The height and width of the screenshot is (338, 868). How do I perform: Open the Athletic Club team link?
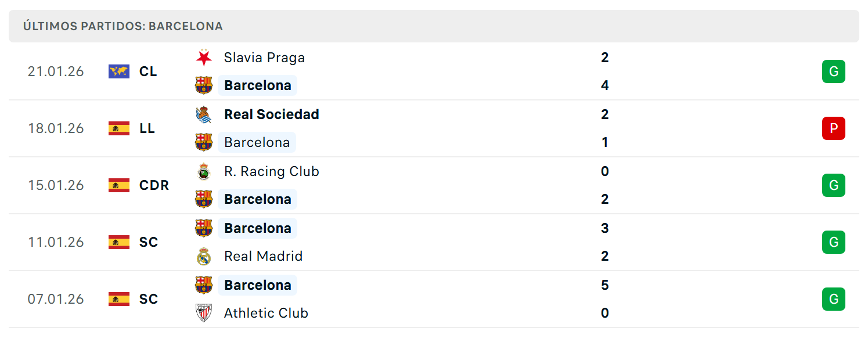266,313
